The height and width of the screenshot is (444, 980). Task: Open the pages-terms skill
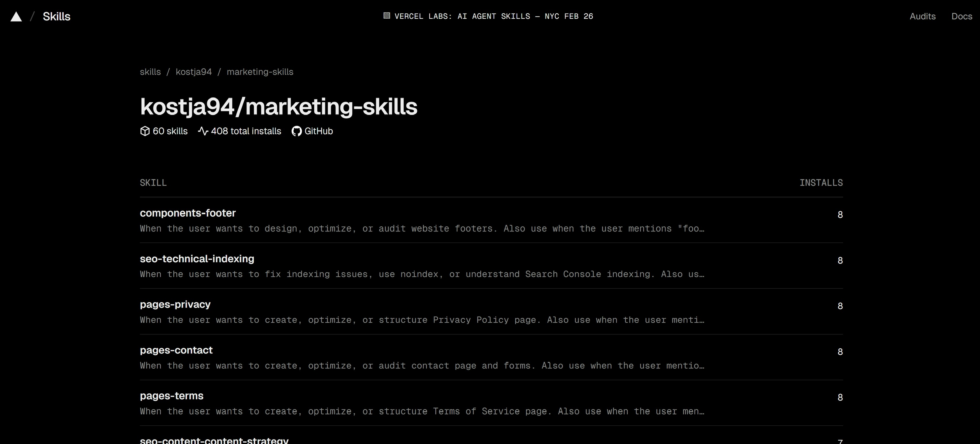point(172,396)
